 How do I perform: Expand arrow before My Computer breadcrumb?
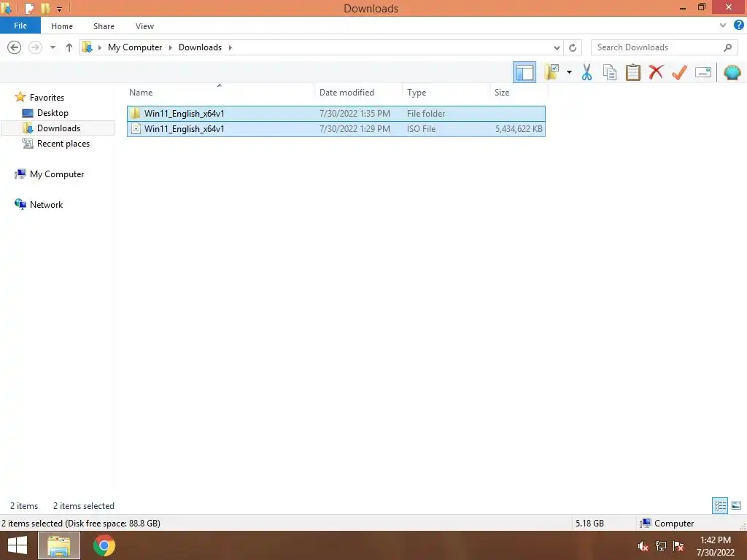coord(99,47)
